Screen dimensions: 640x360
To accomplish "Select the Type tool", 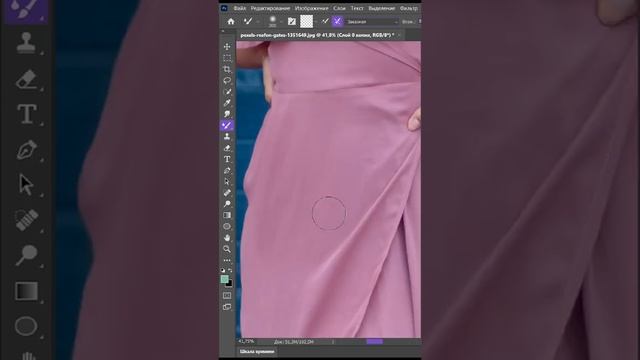I will pyautogui.click(x=227, y=159).
